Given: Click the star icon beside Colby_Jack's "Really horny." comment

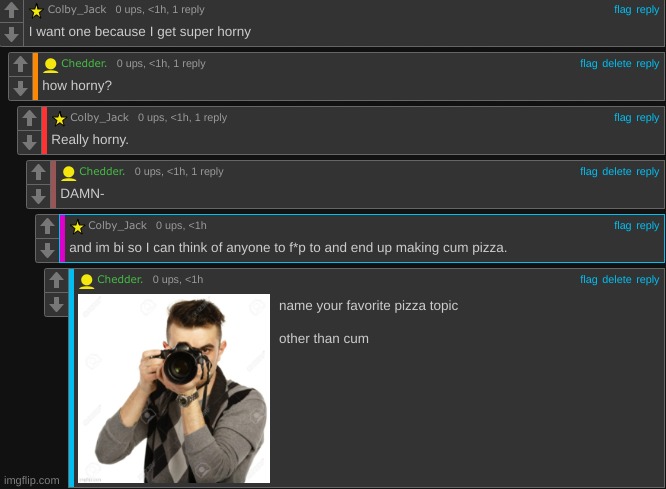Looking at the screenshot, I should click(x=59, y=119).
